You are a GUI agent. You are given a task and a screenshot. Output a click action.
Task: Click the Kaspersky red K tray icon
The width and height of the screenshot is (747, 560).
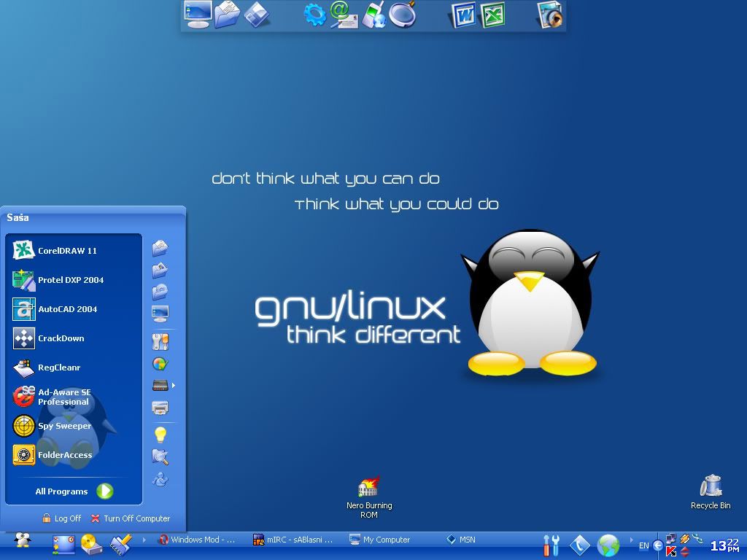pos(671,551)
